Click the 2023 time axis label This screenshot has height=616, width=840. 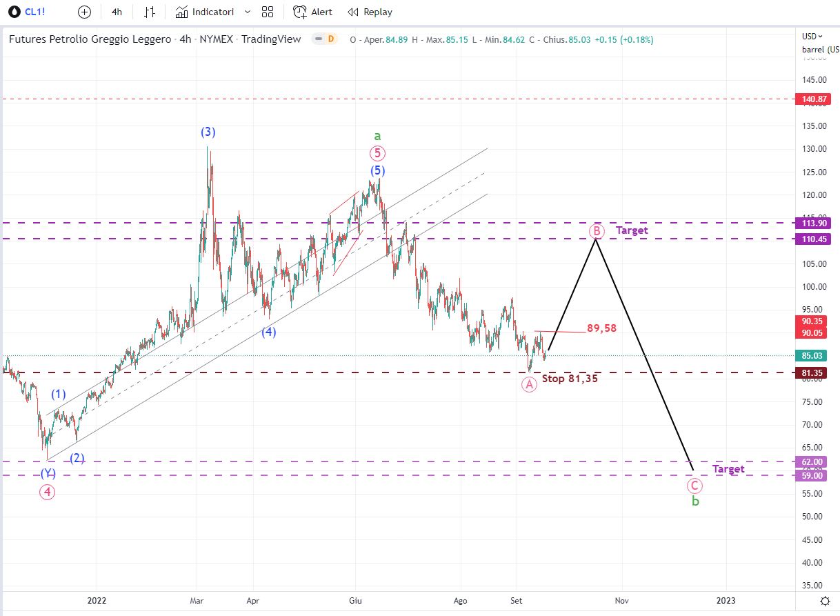tap(726, 601)
